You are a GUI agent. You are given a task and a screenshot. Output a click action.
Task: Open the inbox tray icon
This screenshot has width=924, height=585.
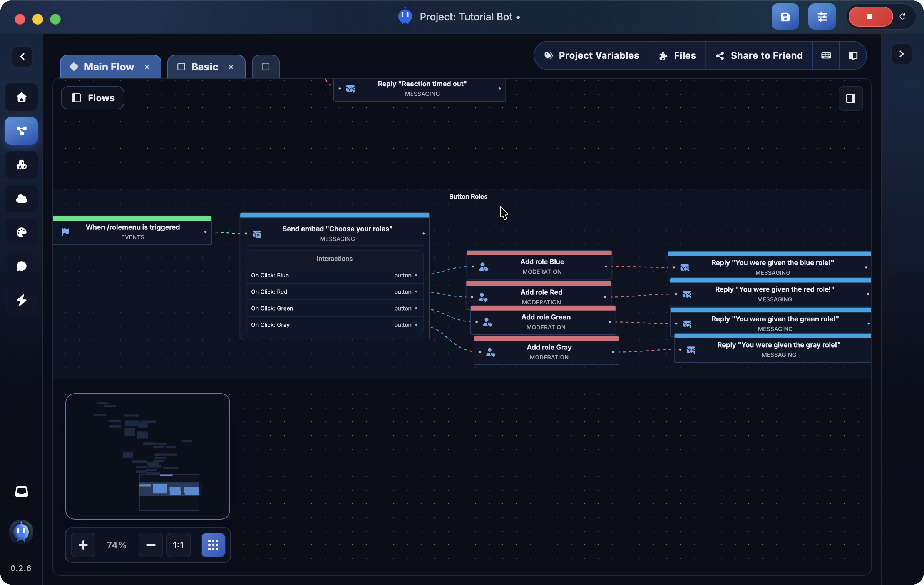[x=22, y=491]
